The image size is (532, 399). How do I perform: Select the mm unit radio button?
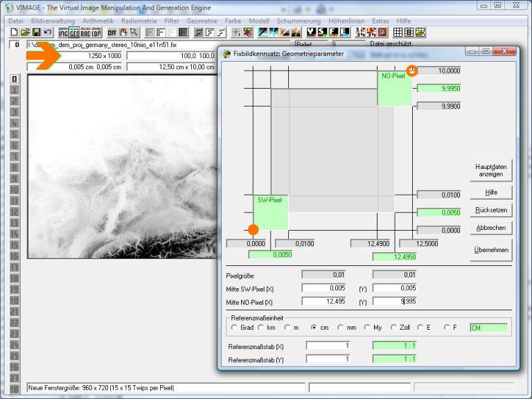pos(340,327)
